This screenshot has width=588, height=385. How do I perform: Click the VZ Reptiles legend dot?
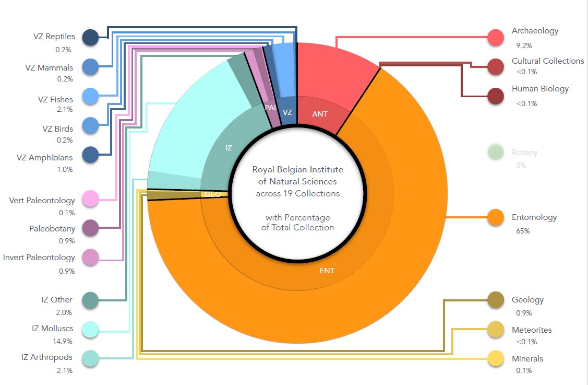click(x=91, y=37)
